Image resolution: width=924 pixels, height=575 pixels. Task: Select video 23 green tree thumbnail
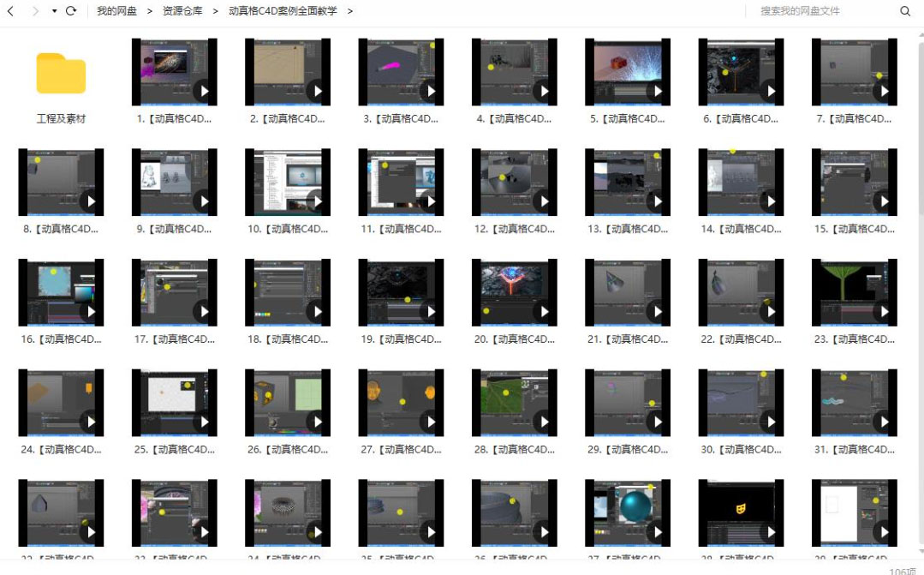[x=855, y=292]
